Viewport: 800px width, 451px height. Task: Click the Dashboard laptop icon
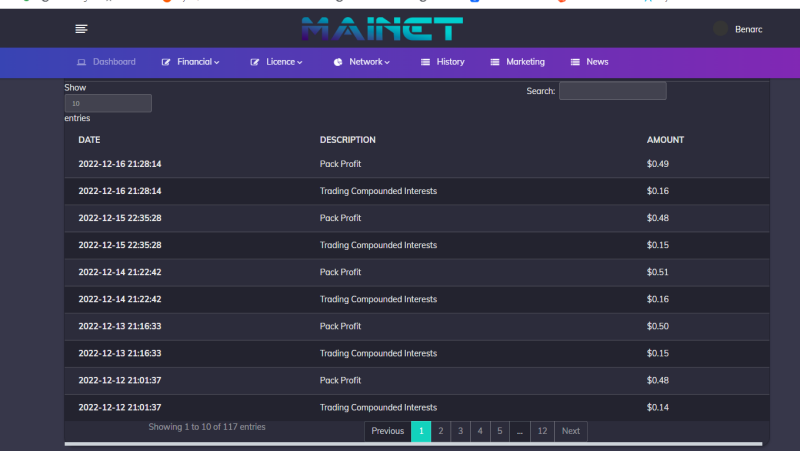(81, 62)
